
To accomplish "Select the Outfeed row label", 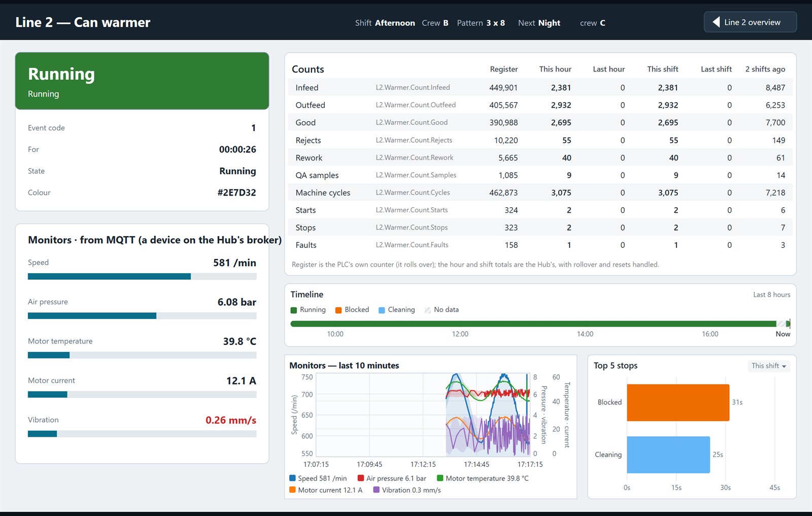I will click(x=310, y=105).
